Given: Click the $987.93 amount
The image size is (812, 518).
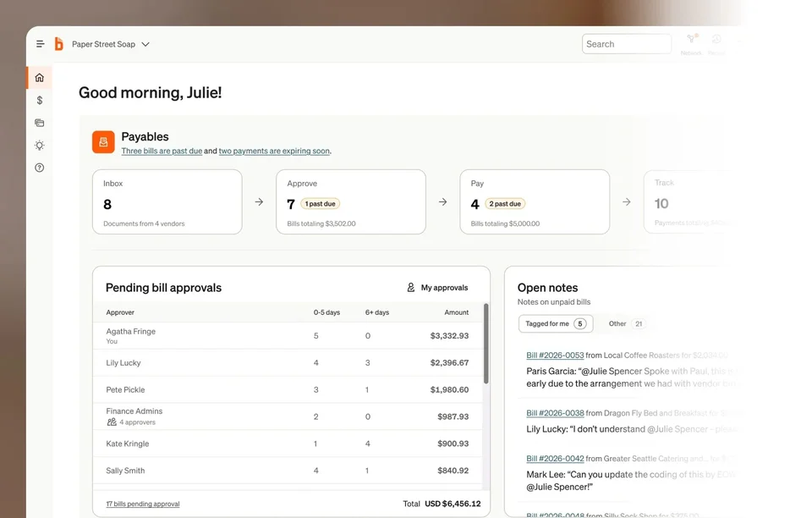Looking at the screenshot, I should 453,416.
